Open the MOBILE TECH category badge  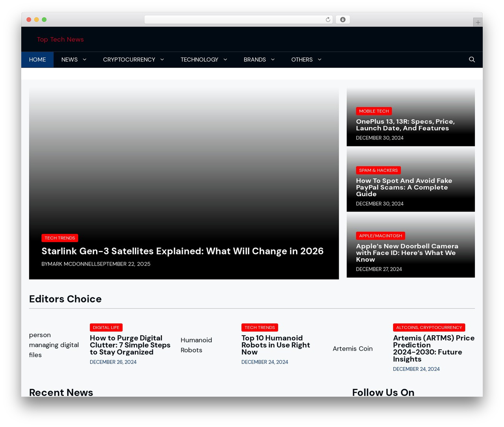(373, 111)
